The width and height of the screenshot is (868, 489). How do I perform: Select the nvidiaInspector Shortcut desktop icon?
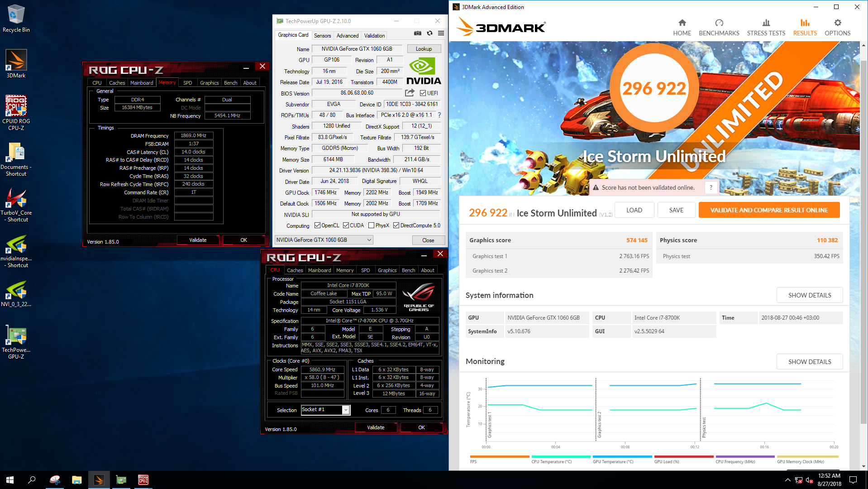click(16, 251)
